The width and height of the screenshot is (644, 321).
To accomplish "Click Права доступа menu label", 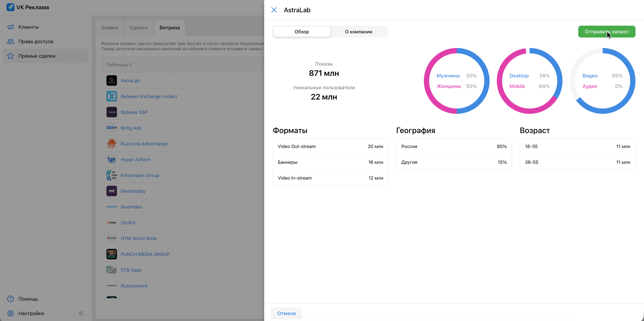I will pos(36,42).
